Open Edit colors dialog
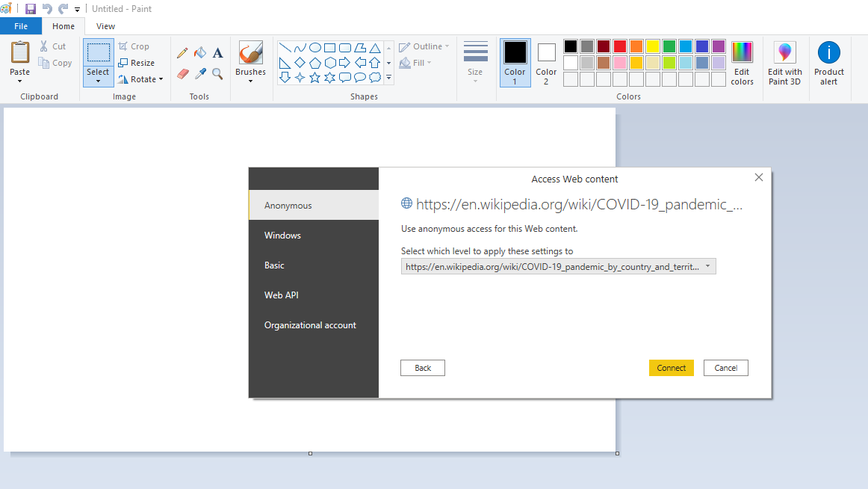 point(742,64)
